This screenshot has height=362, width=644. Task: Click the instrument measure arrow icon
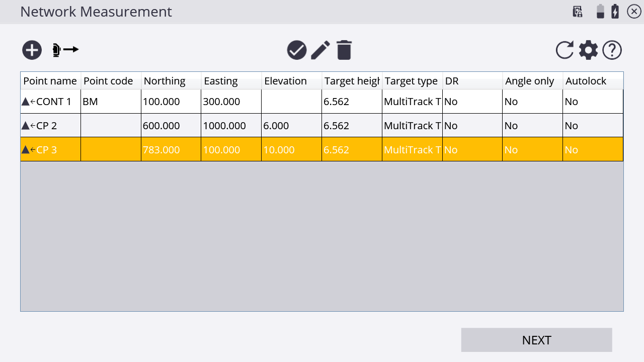tap(66, 50)
